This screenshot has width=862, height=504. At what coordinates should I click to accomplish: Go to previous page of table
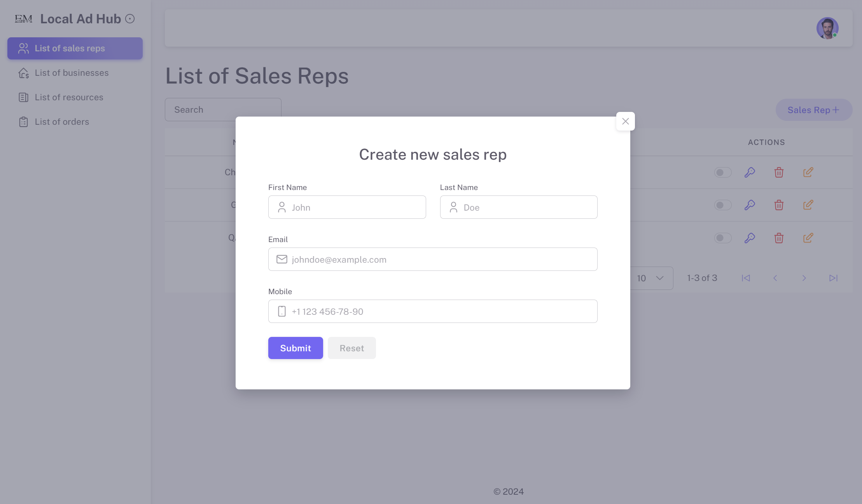(775, 278)
